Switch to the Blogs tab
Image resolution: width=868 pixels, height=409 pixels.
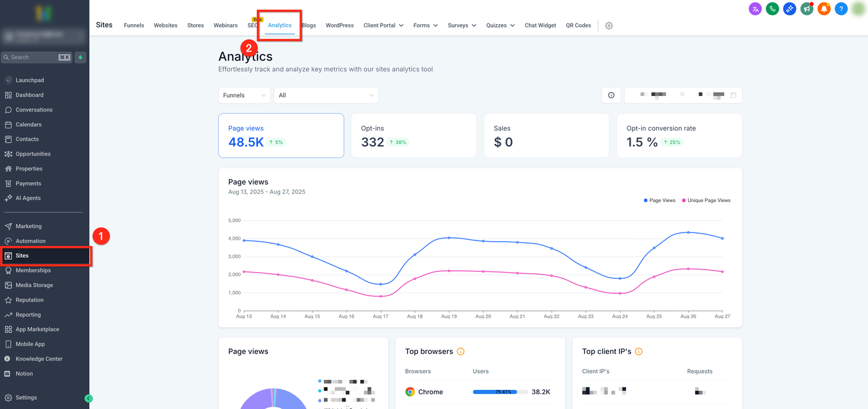309,25
